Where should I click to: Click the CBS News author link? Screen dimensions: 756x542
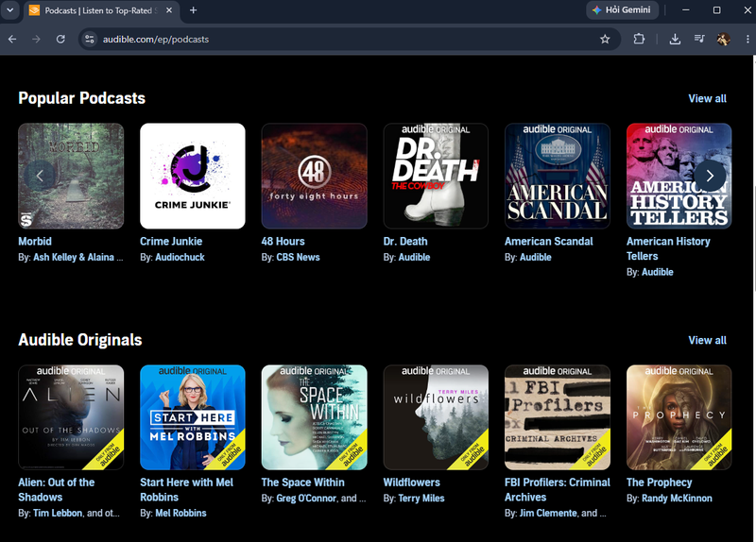(298, 257)
